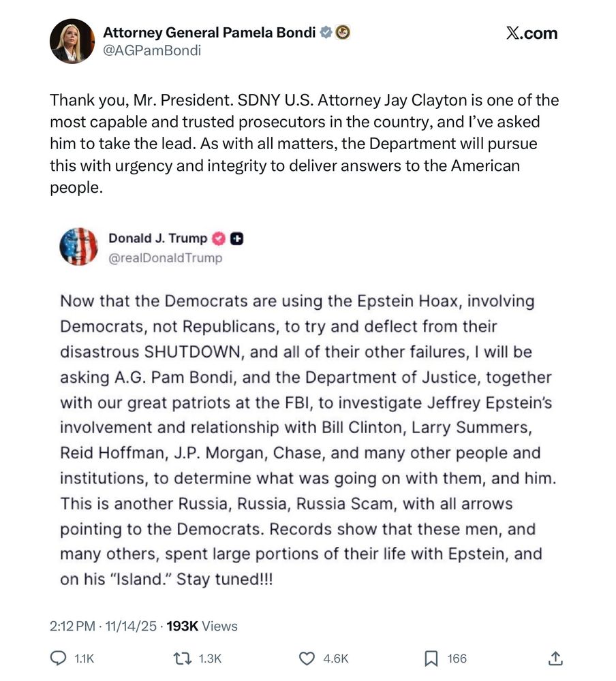
Task: Repost this tweet using the retweet icon
Action: (x=181, y=658)
